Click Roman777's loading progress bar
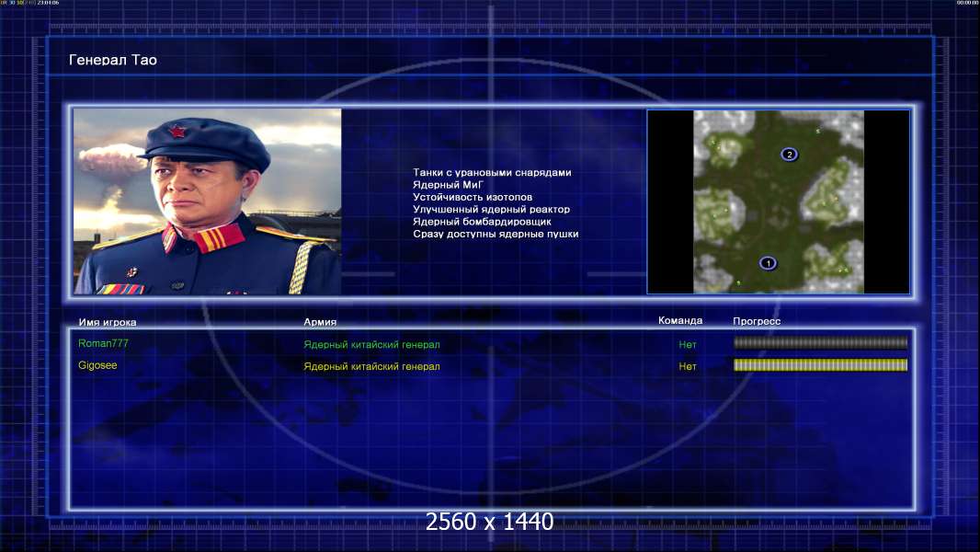The height and width of the screenshot is (552, 980). tap(820, 343)
